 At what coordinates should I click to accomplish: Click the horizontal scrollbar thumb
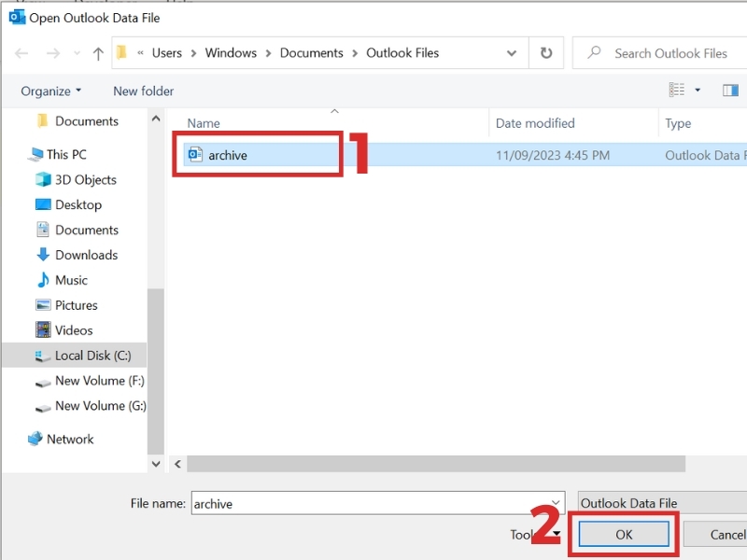[436, 464]
